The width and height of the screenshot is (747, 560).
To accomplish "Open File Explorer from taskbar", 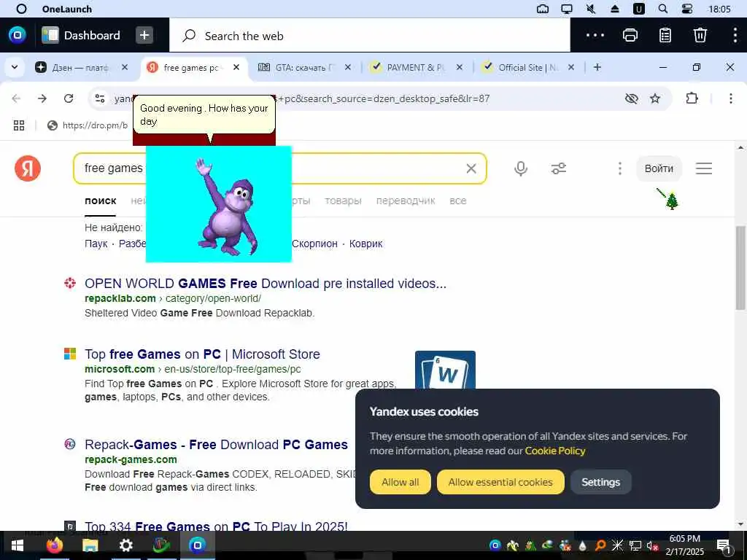I will click(x=90, y=545).
